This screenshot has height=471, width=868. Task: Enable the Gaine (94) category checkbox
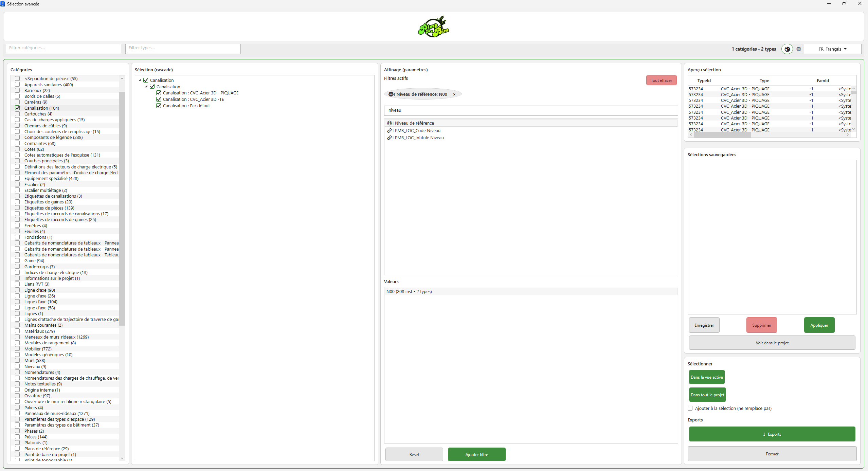17,260
